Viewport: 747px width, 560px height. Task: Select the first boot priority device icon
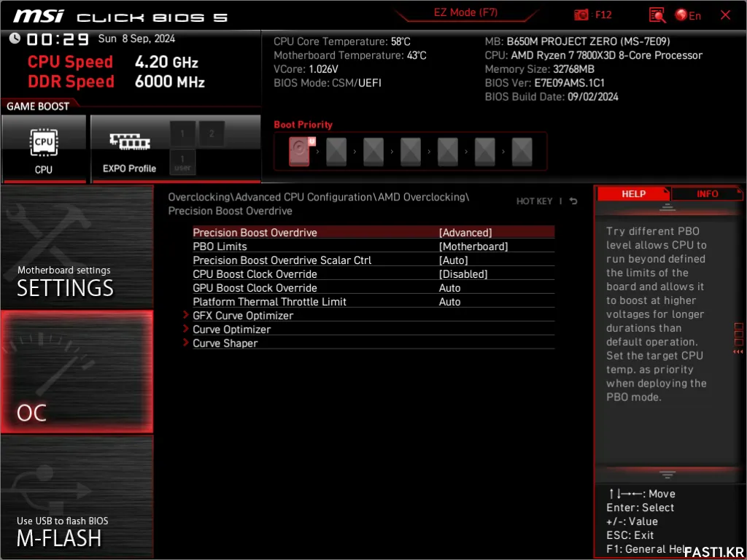(x=299, y=152)
